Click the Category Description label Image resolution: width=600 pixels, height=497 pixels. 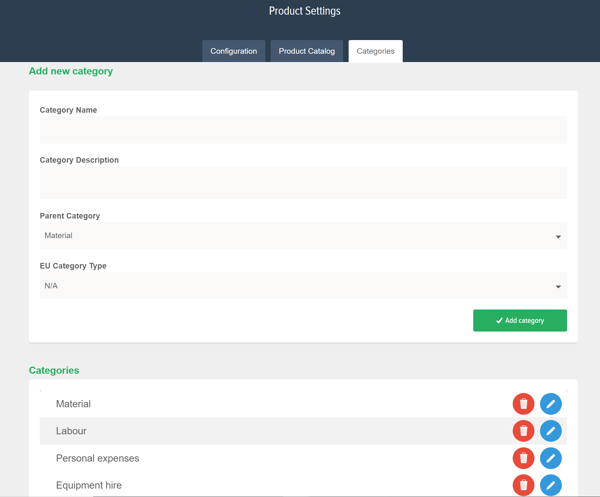pyautogui.click(x=79, y=160)
